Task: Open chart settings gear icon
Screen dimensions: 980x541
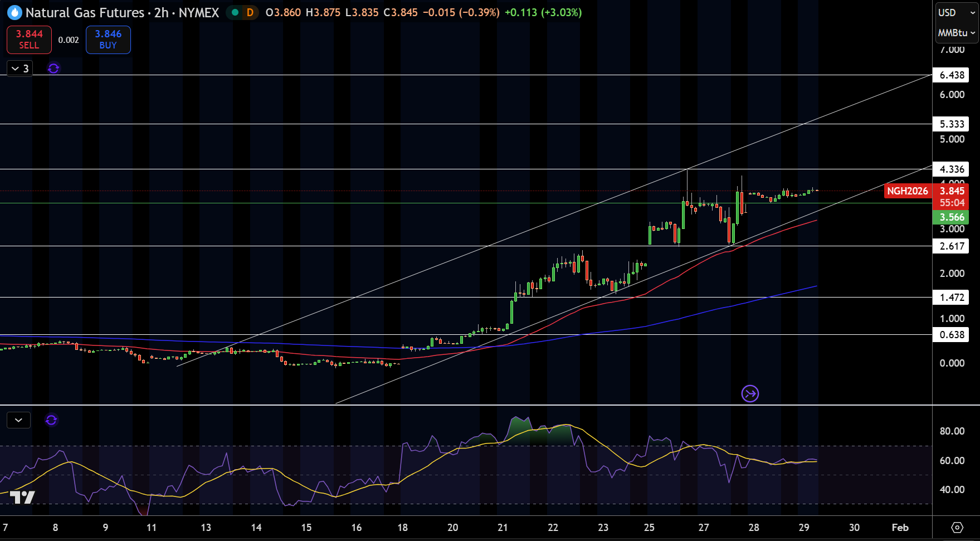Action: click(x=957, y=527)
